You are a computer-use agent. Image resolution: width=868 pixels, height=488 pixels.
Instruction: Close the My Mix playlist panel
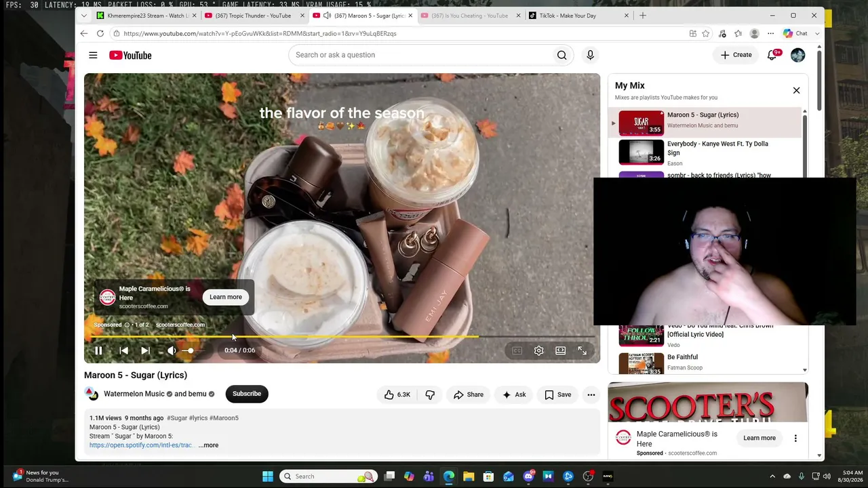tap(797, 90)
